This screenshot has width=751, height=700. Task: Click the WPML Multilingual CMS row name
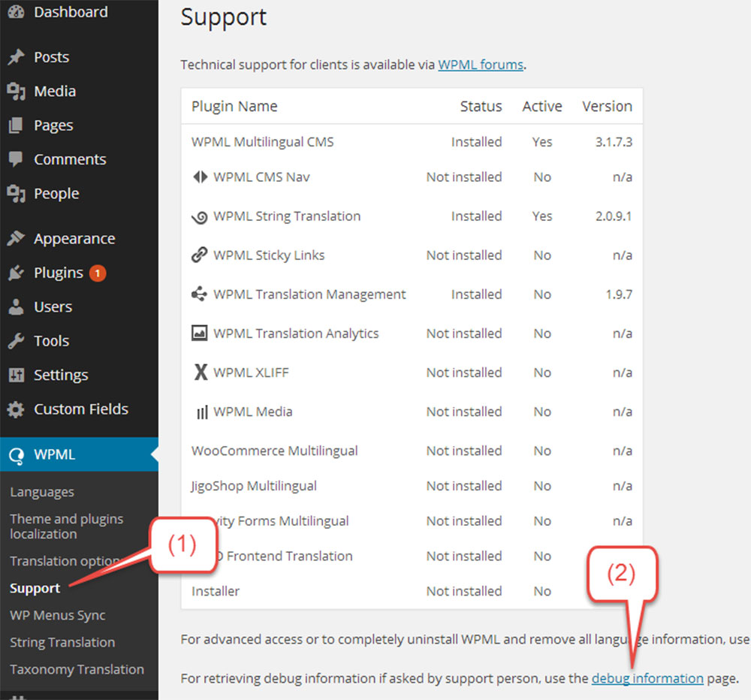pos(262,142)
